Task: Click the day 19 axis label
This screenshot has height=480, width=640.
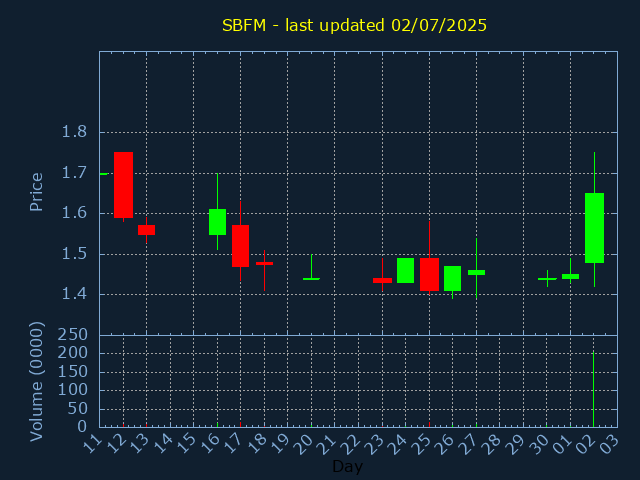Action: pyautogui.click(x=280, y=443)
